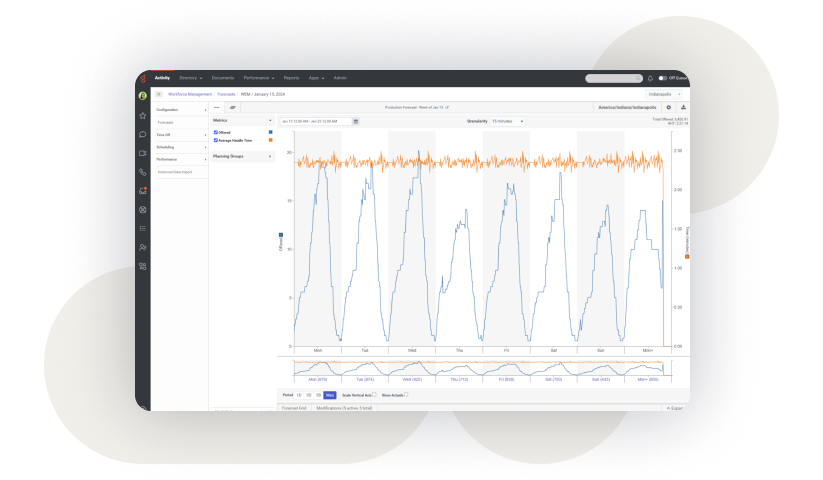Open the chat bubble sidebar icon
The width and height of the screenshot is (823, 480).
point(142,134)
